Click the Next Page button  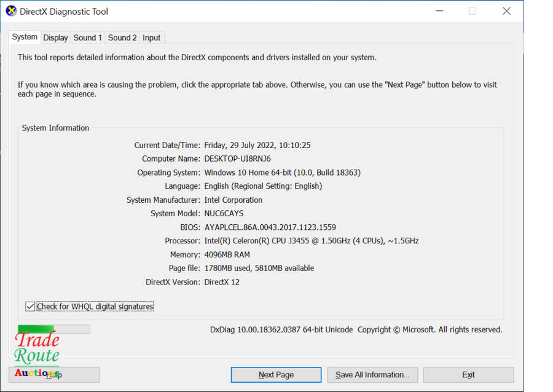(276, 375)
